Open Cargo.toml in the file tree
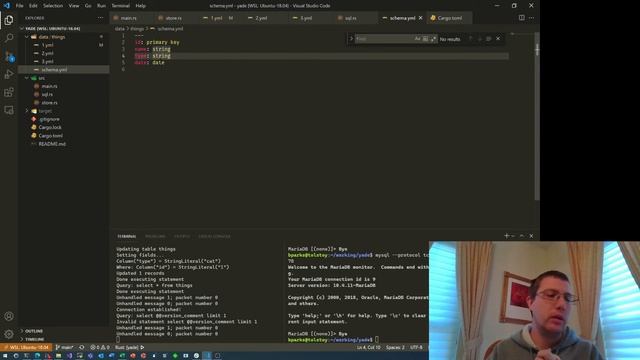 (51, 136)
